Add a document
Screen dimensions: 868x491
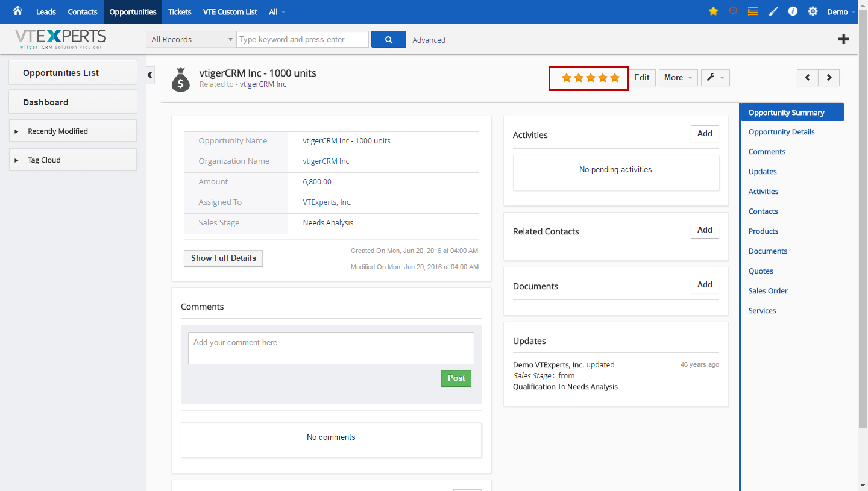(705, 285)
